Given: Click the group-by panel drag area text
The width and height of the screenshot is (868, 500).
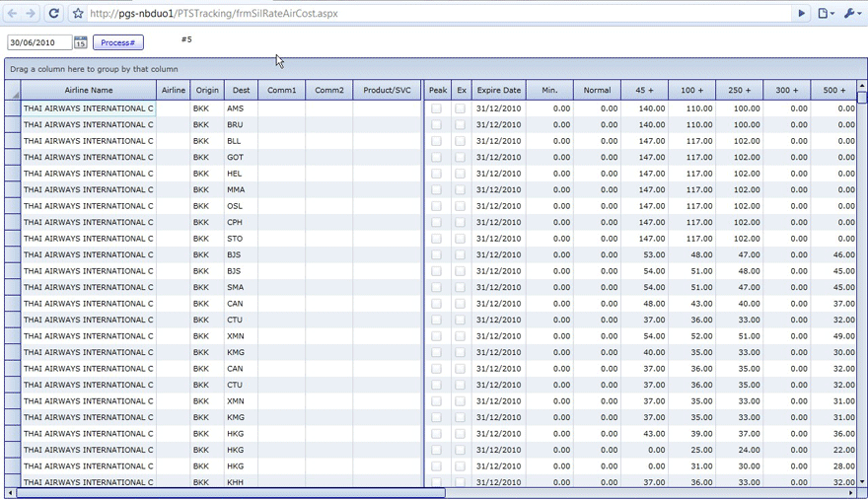Looking at the screenshot, I should [x=94, y=69].
